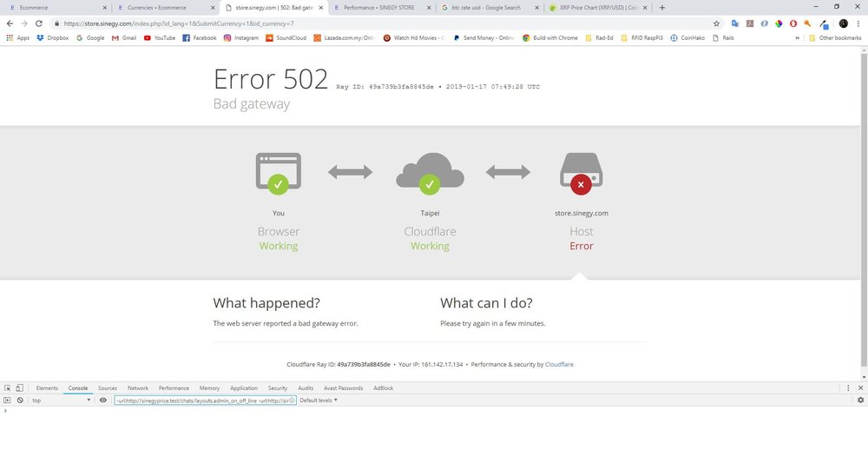Open the Audits DevTools tab
Viewport: 868px width, 470px height.
point(306,388)
